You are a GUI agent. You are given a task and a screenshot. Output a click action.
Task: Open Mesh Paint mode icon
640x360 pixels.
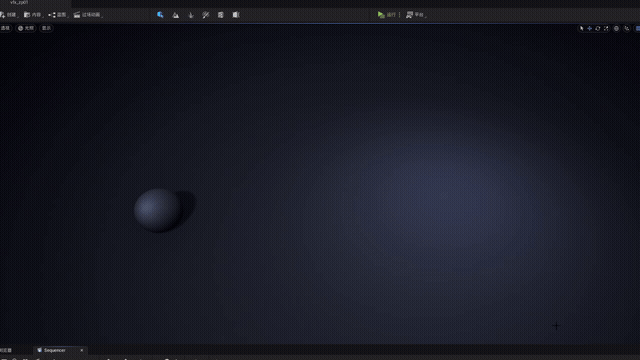[206, 15]
